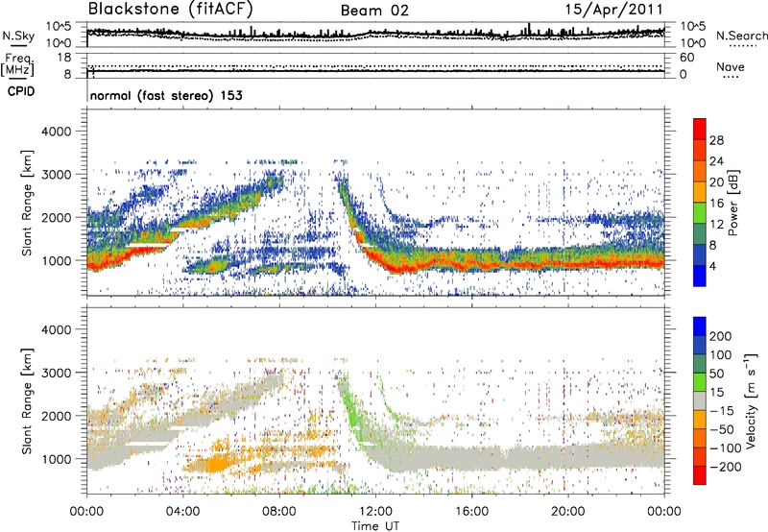
Task: Click the '20:00' time tick label
Action: point(567,512)
